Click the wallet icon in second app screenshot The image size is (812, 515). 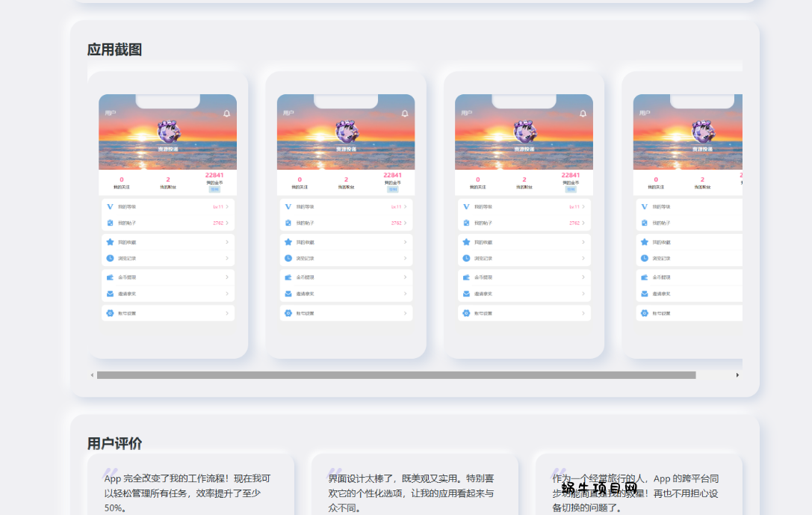click(x=288, y=277)
